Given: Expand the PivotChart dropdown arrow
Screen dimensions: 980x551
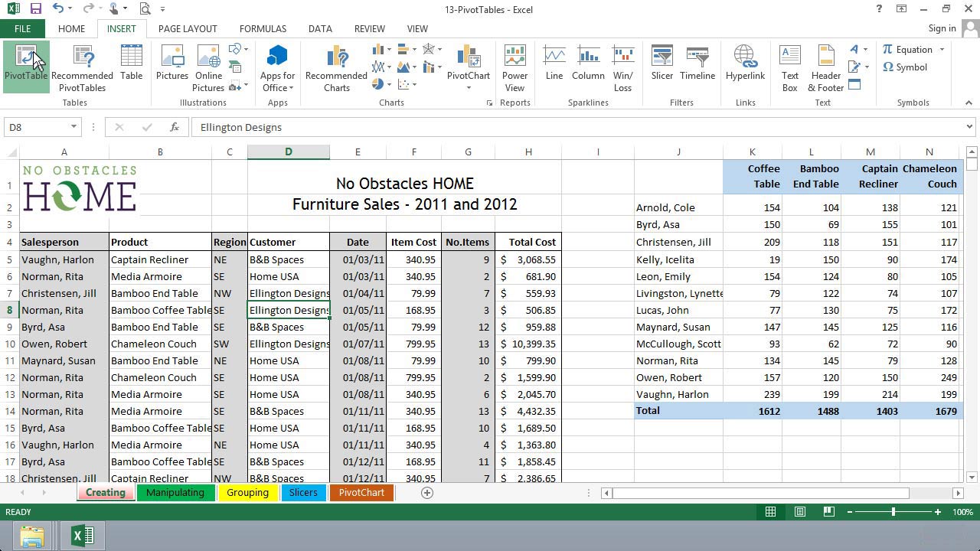Looking at the screenshot, I should 468,87.
